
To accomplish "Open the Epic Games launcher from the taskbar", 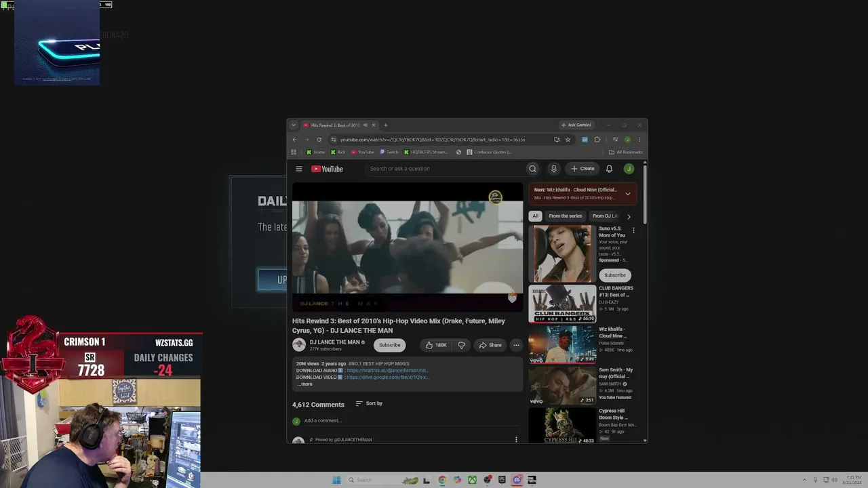I will (x=502, y=480).
